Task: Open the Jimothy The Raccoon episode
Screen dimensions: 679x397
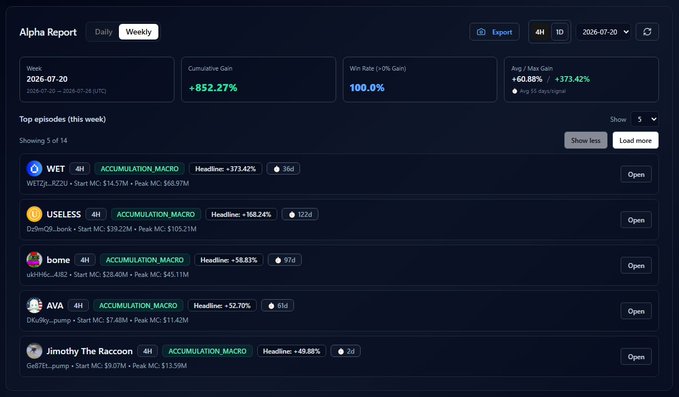Action: coord(636,357)
